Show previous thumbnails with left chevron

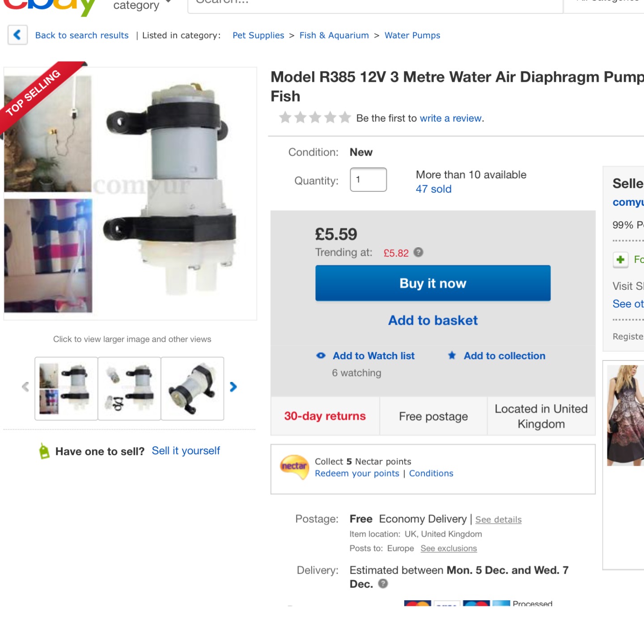tap(25, 387)
